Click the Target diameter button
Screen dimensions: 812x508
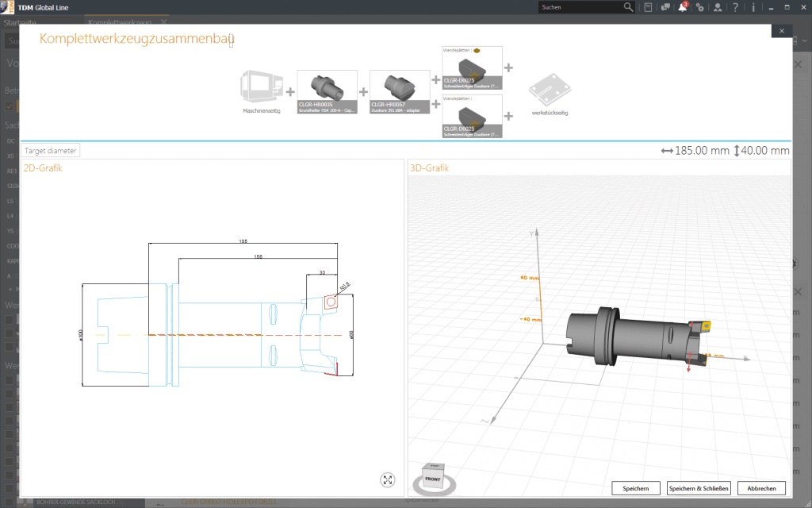point(50,150)
